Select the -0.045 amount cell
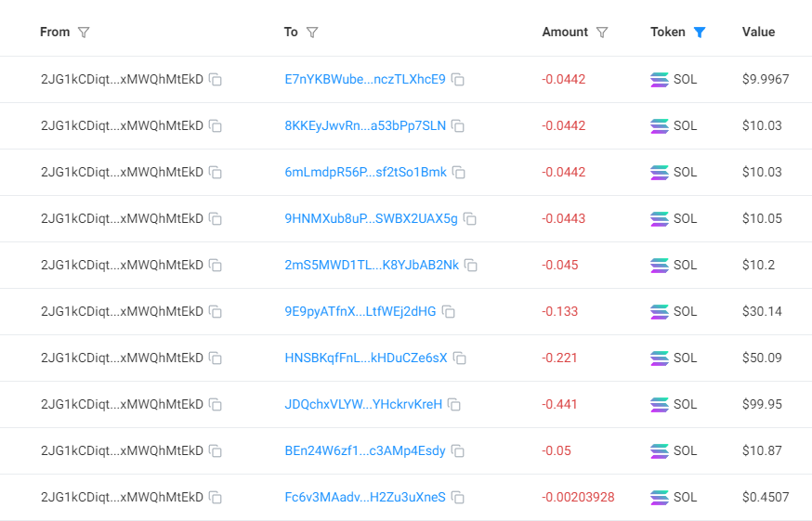Viewport: 812px width, 521px height. (560, 266)
